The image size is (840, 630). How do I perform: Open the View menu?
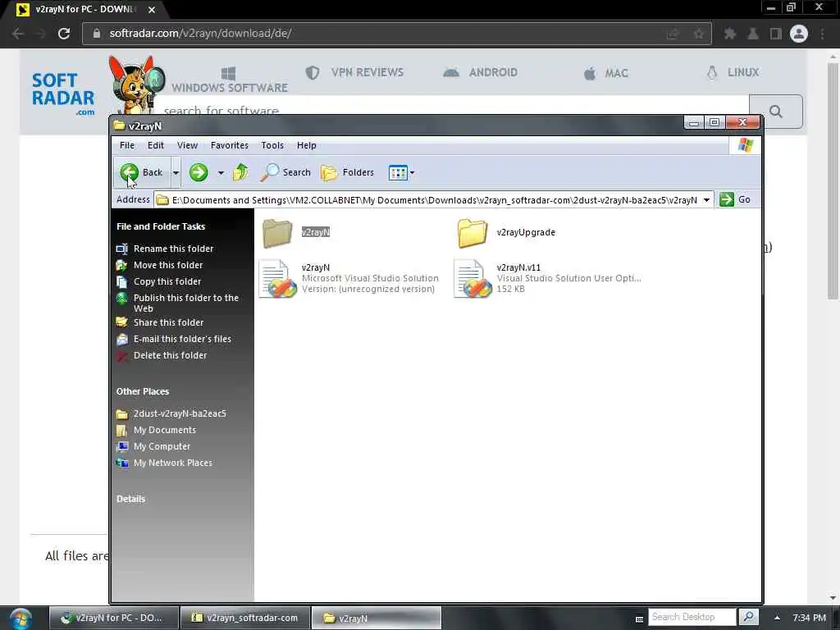[x=188, y=145]
